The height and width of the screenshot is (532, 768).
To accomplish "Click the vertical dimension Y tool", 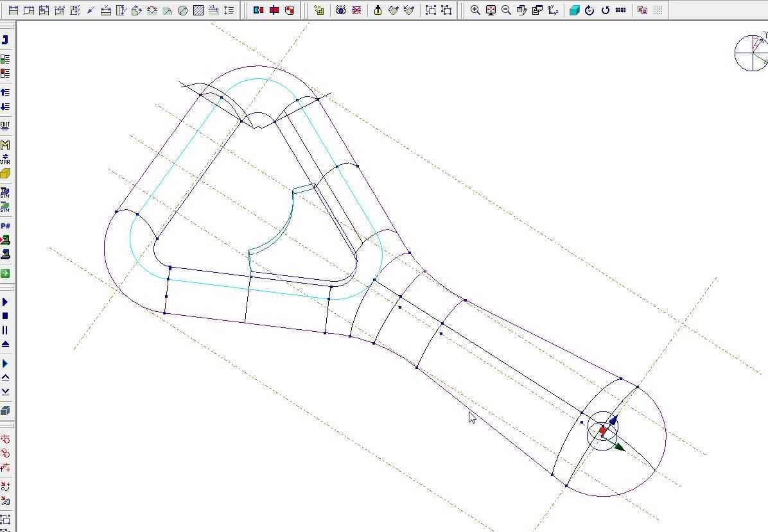I will click(x=121, y=10).
